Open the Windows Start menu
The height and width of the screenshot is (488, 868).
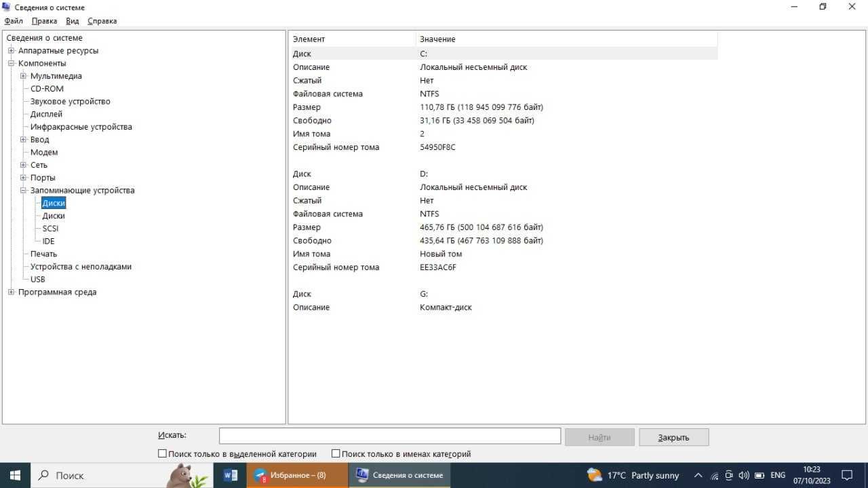point(15,475)
